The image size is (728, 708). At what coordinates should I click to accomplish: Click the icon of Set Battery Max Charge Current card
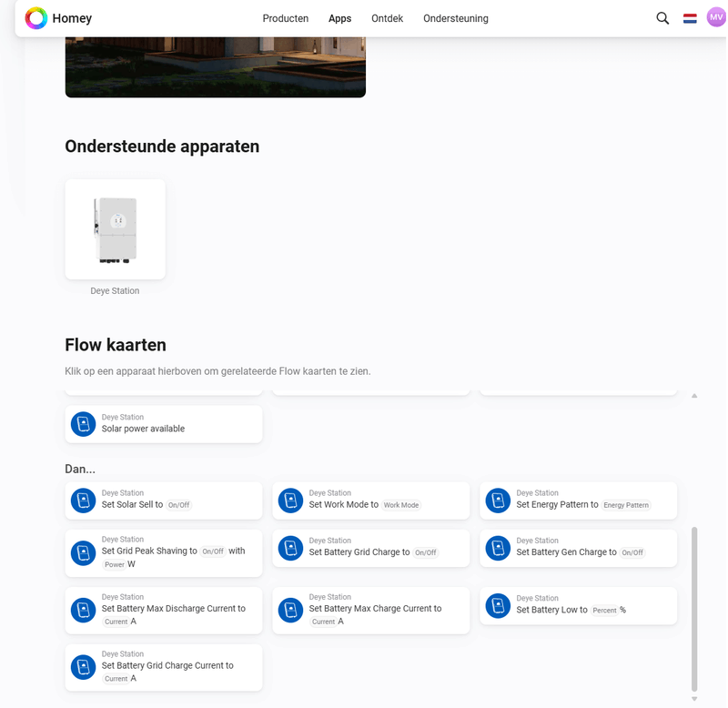click(290, 610)
